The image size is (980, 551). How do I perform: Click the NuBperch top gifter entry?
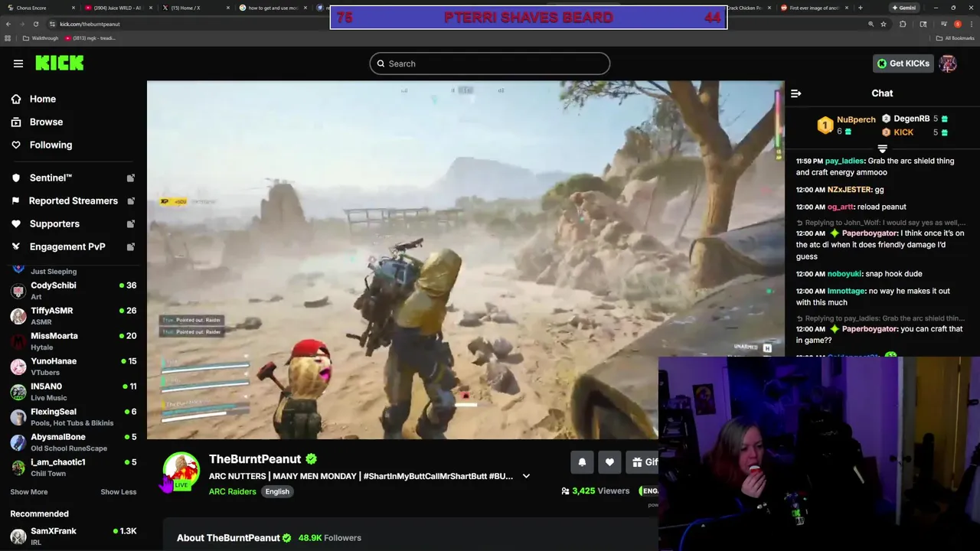point(847,126)
